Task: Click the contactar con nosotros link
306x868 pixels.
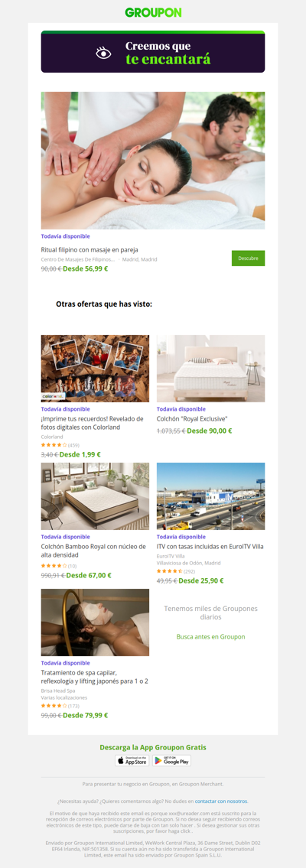Action: (x=221, y=801)
